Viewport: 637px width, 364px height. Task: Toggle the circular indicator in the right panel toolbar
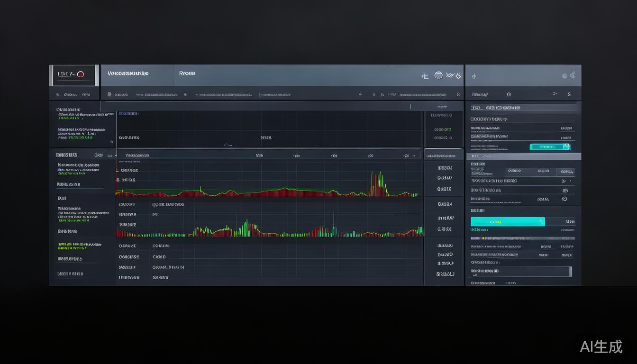509,94
